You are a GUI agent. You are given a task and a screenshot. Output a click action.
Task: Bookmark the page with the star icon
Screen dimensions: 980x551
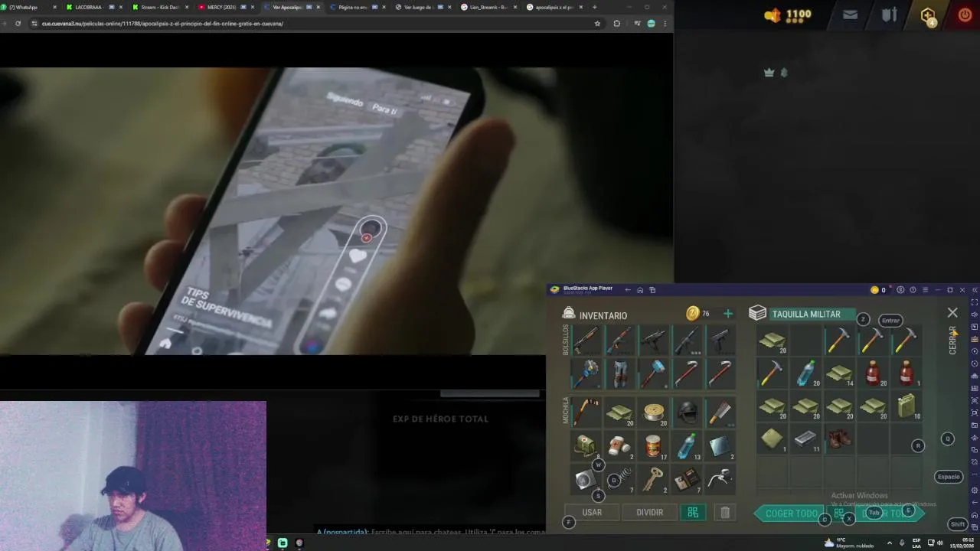coord(597,24)
